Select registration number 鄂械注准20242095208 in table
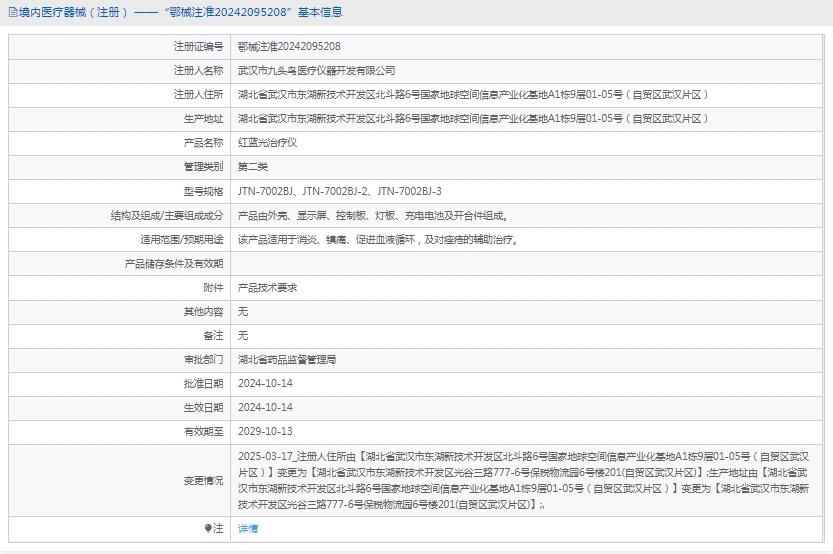 (x=288, y=46)
